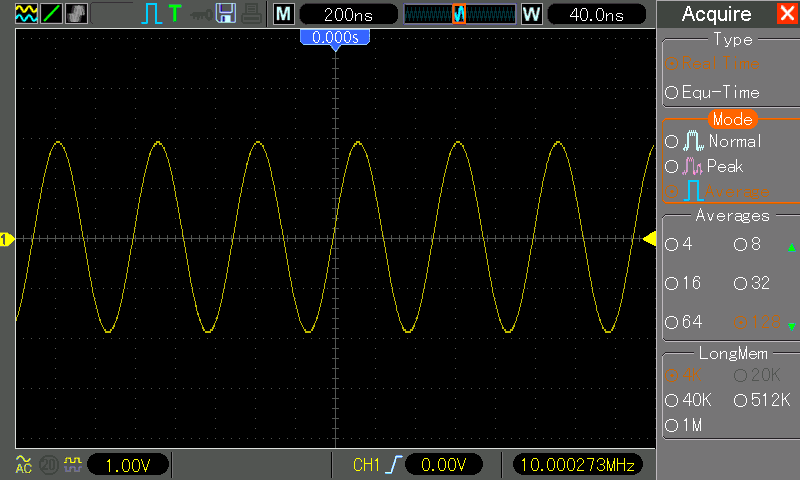The width and height of the screenshot is (800, 480).
Task: Click green down arrow in Averages
Action: 791,326
